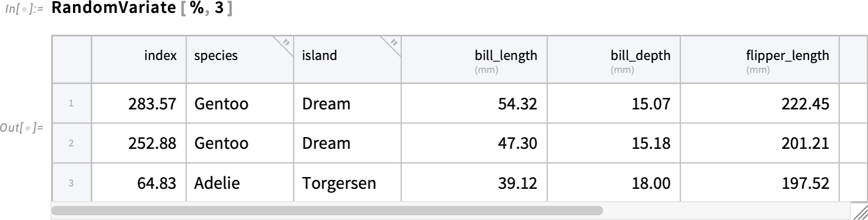This screenshot has height=220, width=868.
Task: Click the top-left empty corner cell
Action: [x=71, y=60]
